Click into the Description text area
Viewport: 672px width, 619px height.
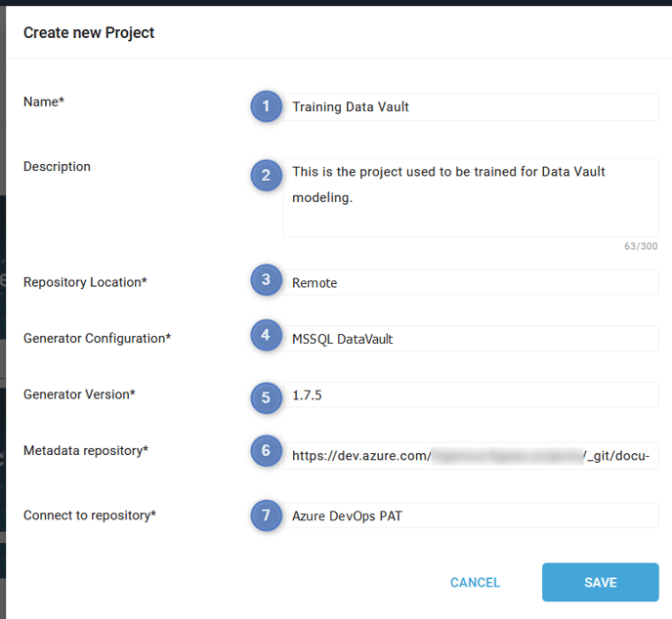[471, 197]
